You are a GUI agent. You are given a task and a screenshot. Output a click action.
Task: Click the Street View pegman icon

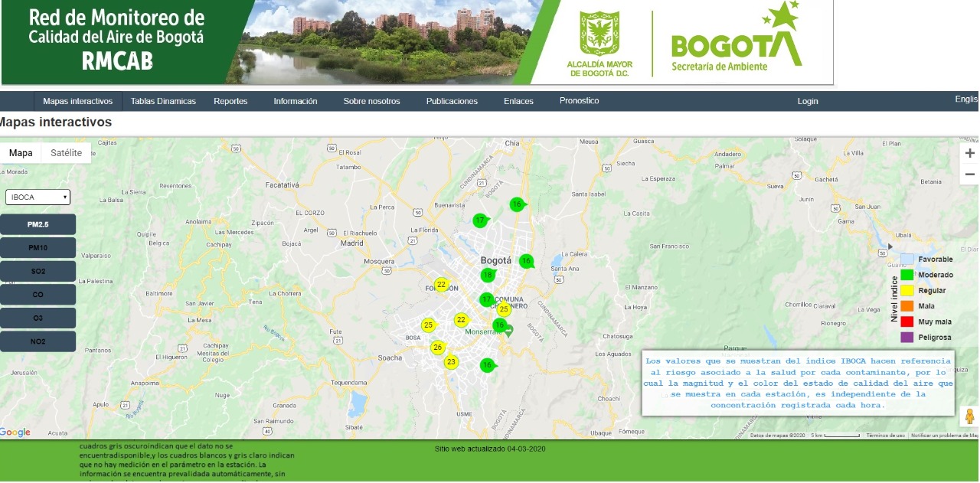[x=969, y=417]
